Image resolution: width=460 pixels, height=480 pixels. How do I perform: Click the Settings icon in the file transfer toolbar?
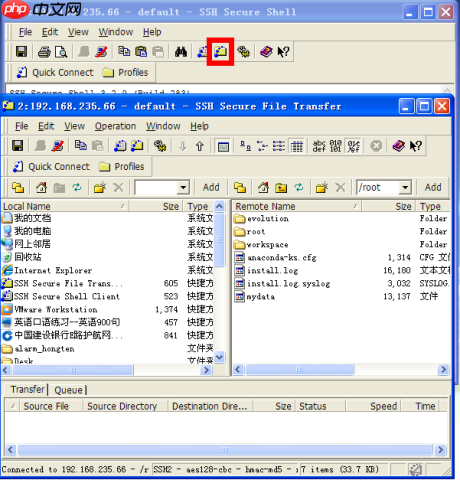pos(160,146)
